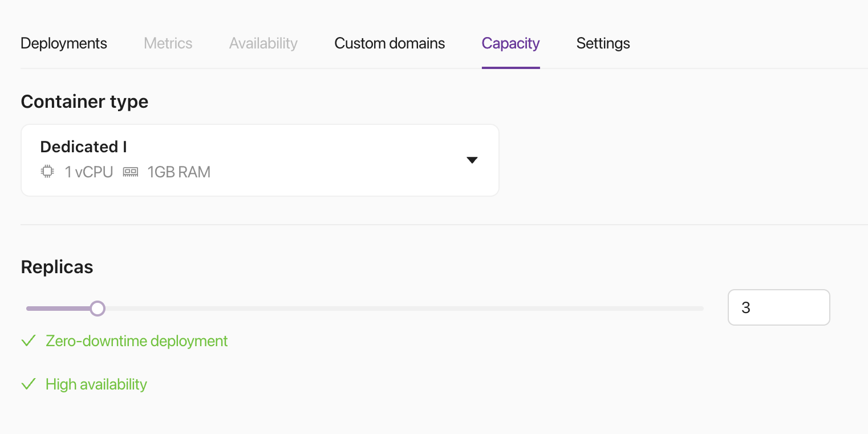
Task: Click the RAM memory icon beside 1GB RAM
Action: pyautogui.click(x=130, y=171)
